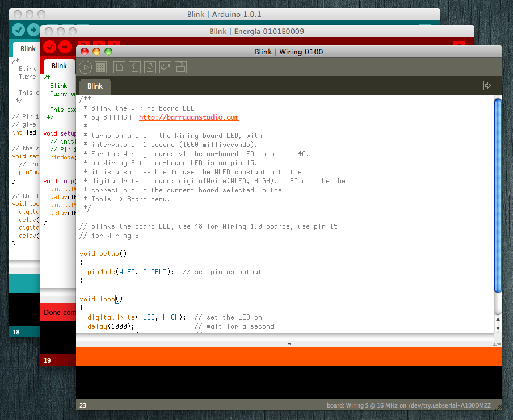
Task: Click the 'intervals of 1 second (1000 milliseconds)' line
Action: coord(170,145)
